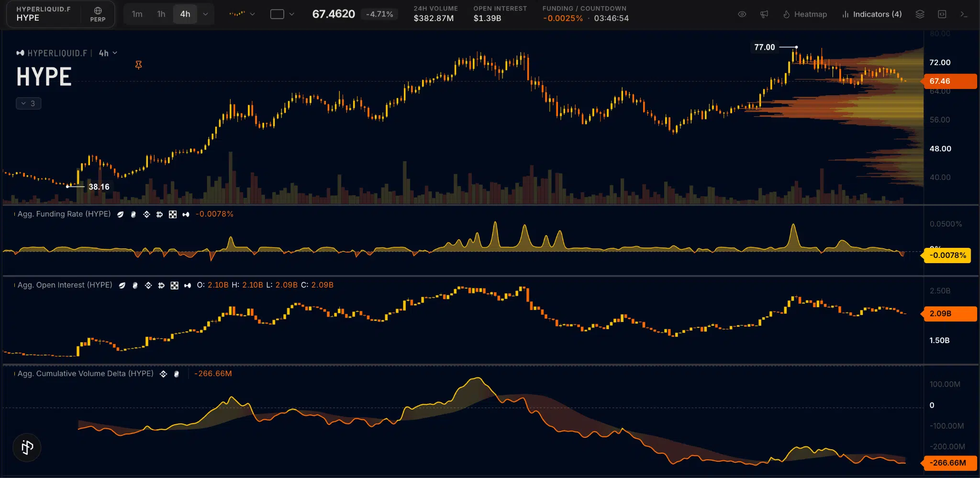Screen dimensions: 980x478
Task: Toggle the eye visibility icon in toolbar
Action: click(x=742, y=14)
